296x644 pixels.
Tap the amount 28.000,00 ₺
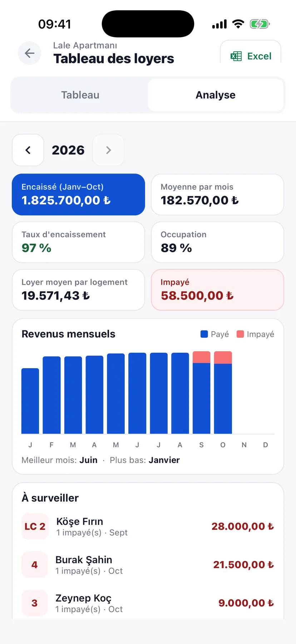click(243, 526)
